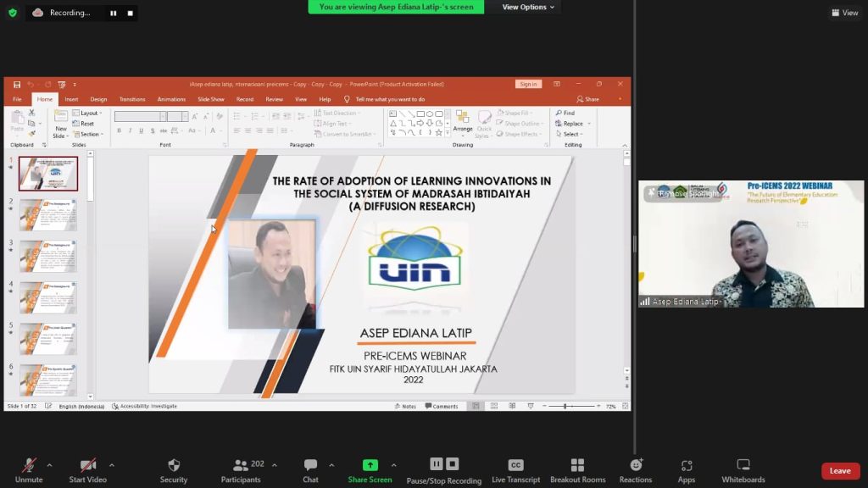Pause recording at top-left indicator

(x=113, y=14)
